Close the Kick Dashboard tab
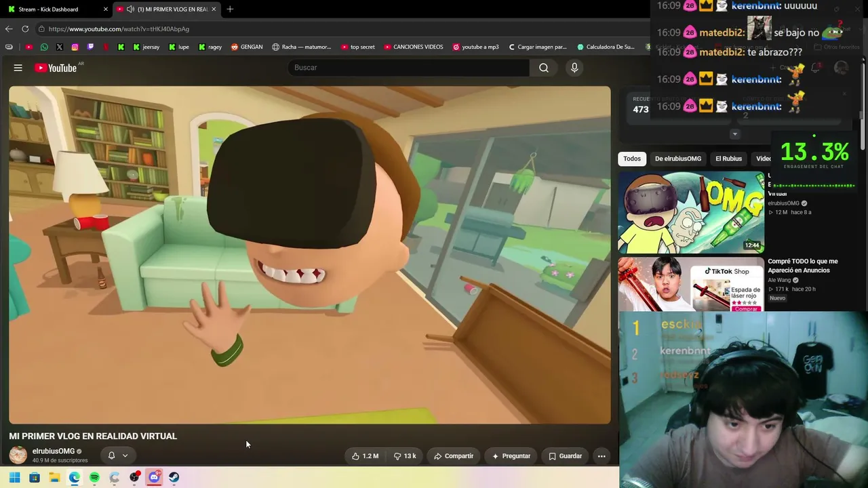 [105, 9]
